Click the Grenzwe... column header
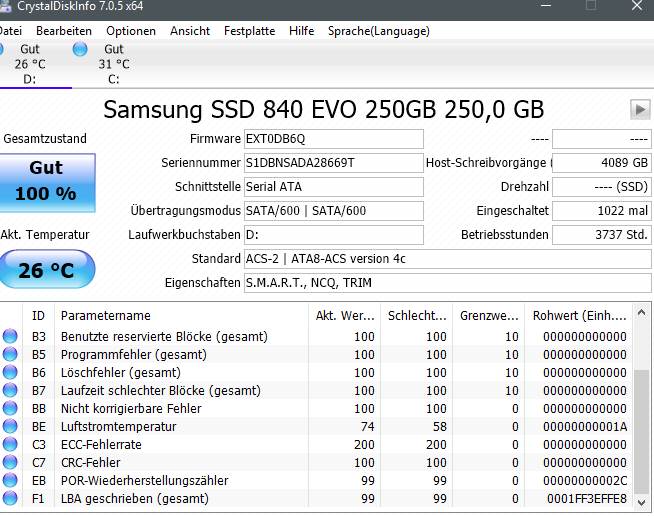The width and height of the screenshot is (654, 516). pyautogui.click(x=489, y=316)
